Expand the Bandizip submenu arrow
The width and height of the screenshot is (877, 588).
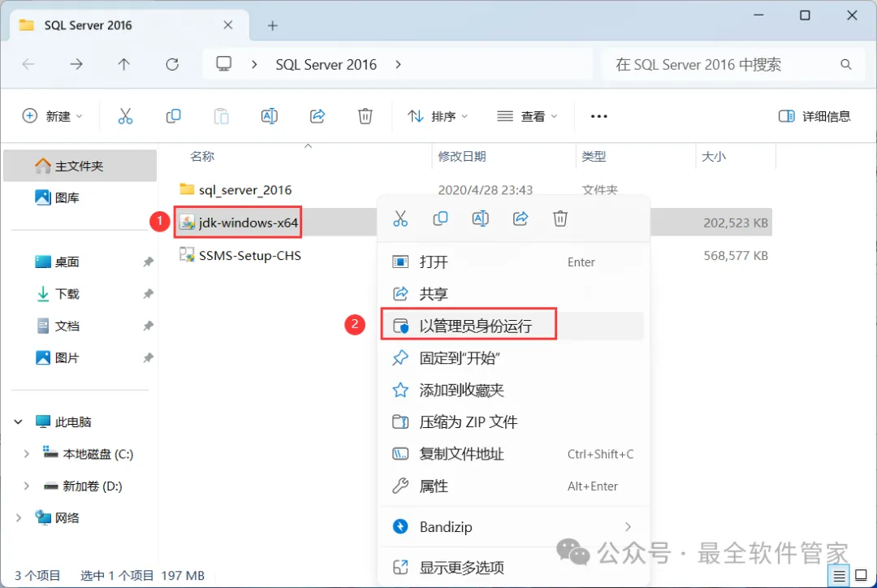point(628,527)
